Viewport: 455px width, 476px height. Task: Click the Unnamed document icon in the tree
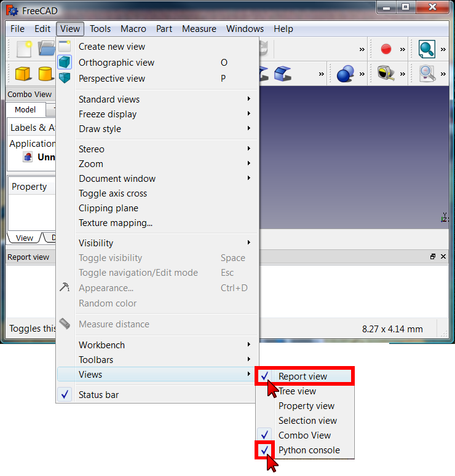coord(28,157)
